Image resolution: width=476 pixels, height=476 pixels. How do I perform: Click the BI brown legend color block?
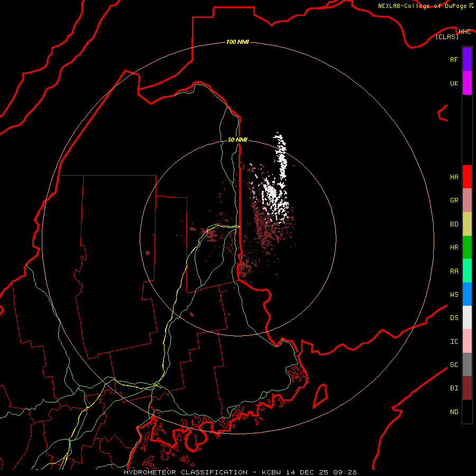pos(467,388)
